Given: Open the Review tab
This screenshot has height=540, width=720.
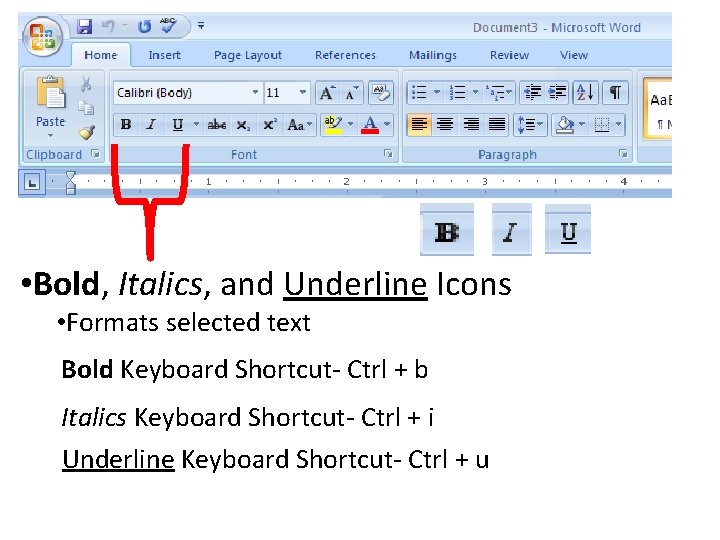Looking at the screenshot, I should [510, 55].
